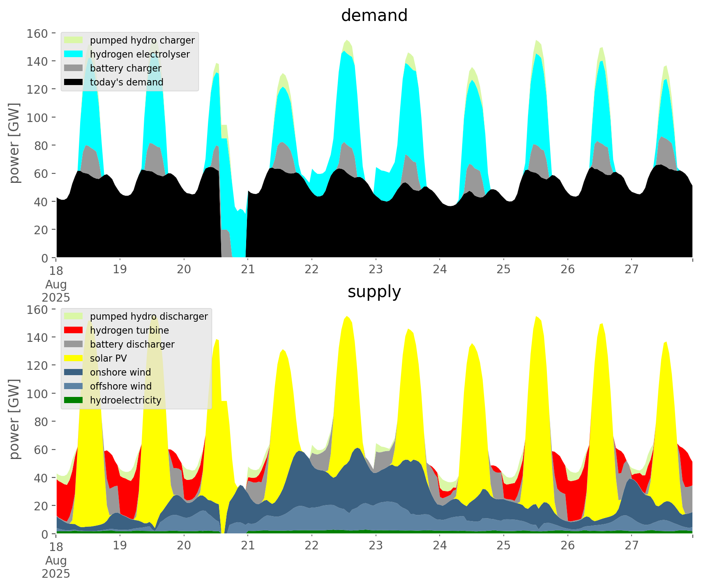Click the "supply" chart title
This screenshot has width=701, height=588.
click(374, 292)
